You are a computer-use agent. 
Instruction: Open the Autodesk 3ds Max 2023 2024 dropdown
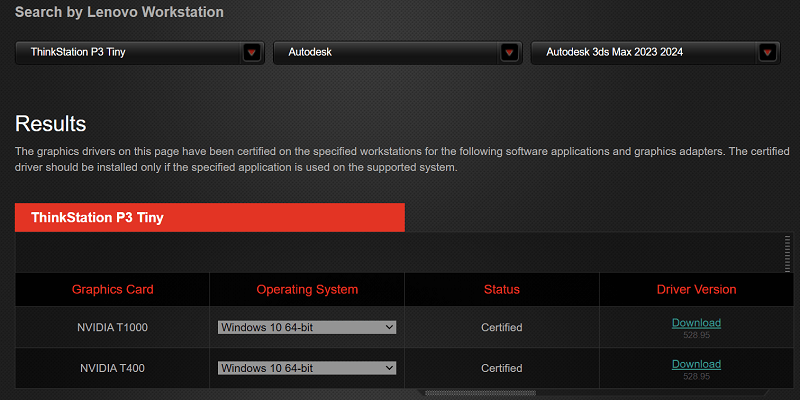click(656, 53)
